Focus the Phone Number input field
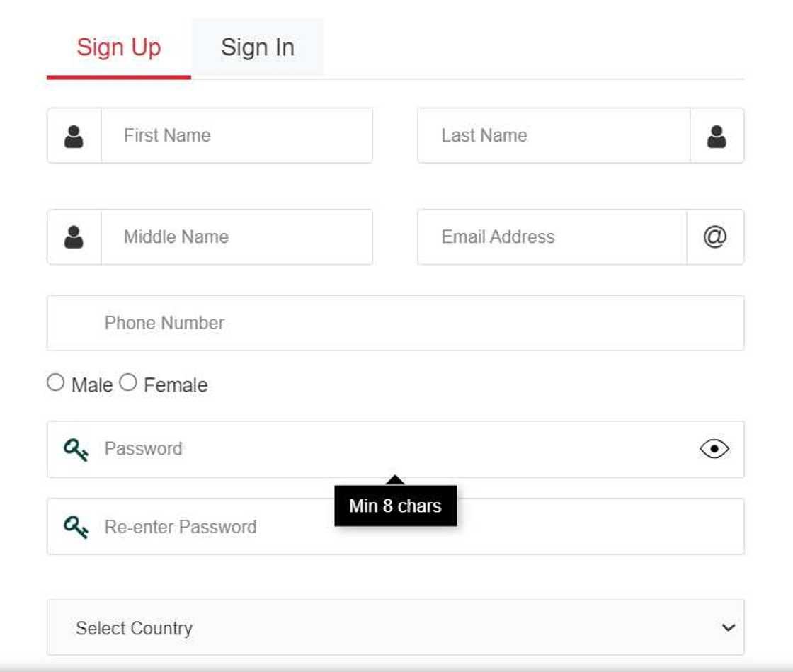 [x=395, y=323]
